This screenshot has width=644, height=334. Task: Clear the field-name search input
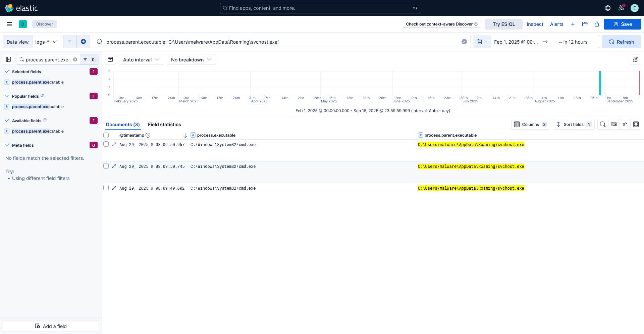75,59
